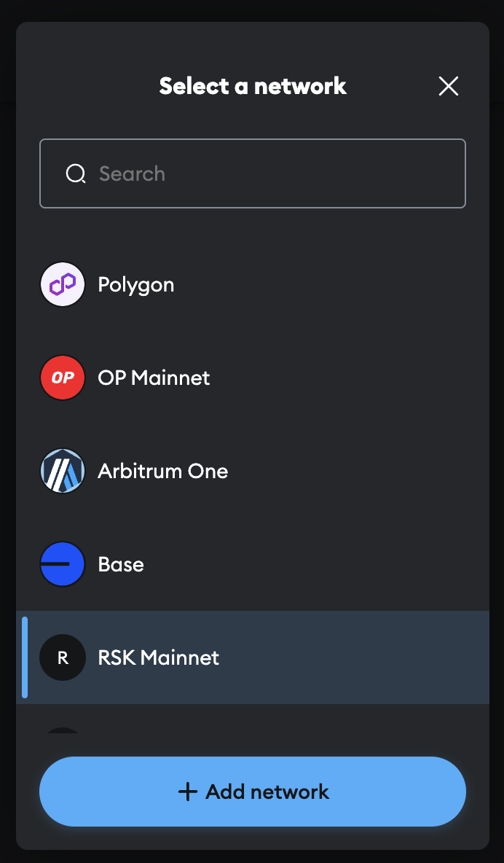The height and width of the screenshot is (863, 504).
Task: Click the plus icon in Add network
Action: pyautogui.click(x=188, y=792)
